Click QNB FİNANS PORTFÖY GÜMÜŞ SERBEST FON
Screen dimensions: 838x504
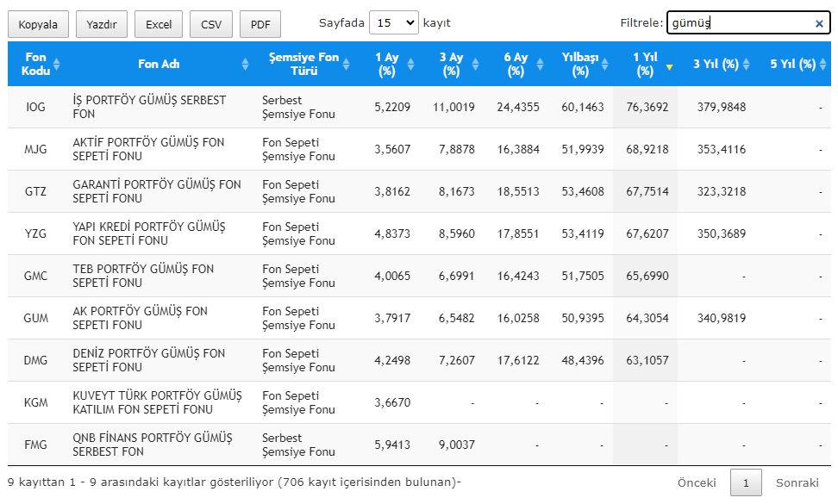(153, 445)
